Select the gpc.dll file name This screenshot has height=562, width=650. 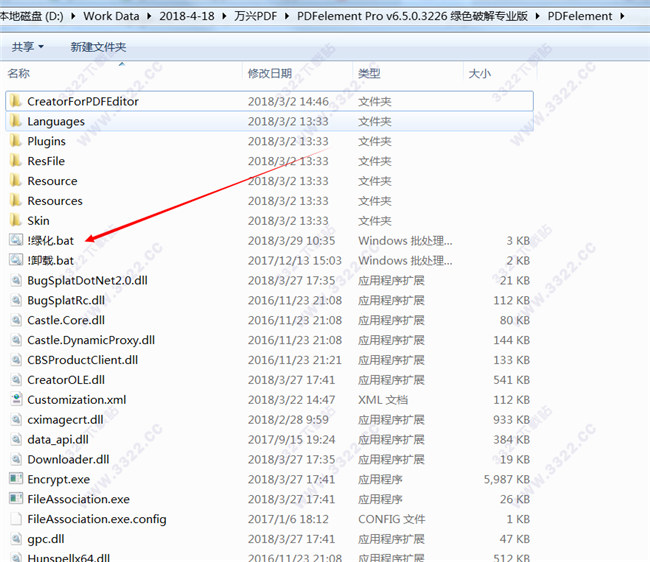[x=46, y=539]
